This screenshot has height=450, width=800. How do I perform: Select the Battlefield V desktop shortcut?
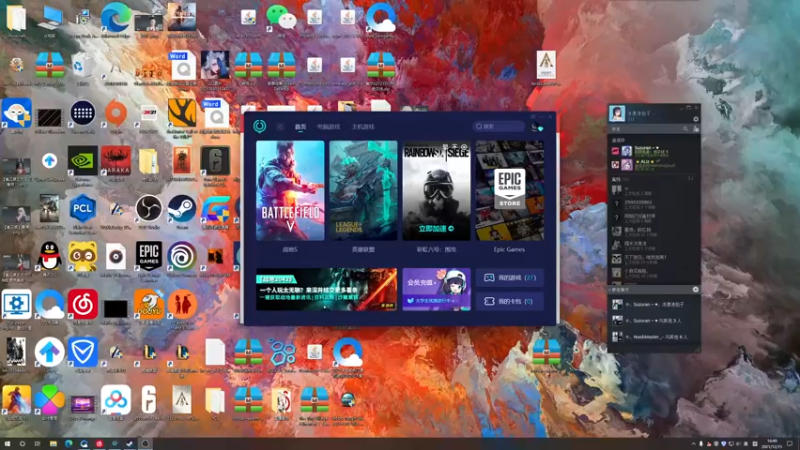tap(16, 403)
